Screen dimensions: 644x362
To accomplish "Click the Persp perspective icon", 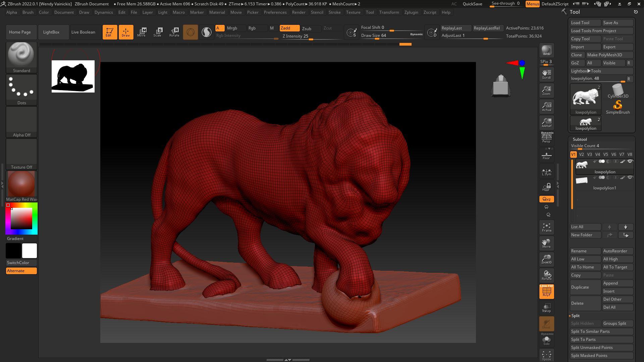I will (546, 137).
